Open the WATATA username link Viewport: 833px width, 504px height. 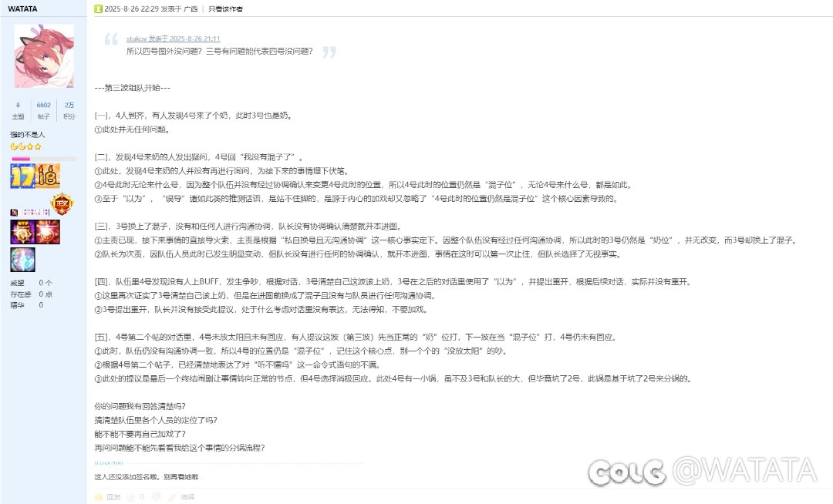[x=22, y=9]
